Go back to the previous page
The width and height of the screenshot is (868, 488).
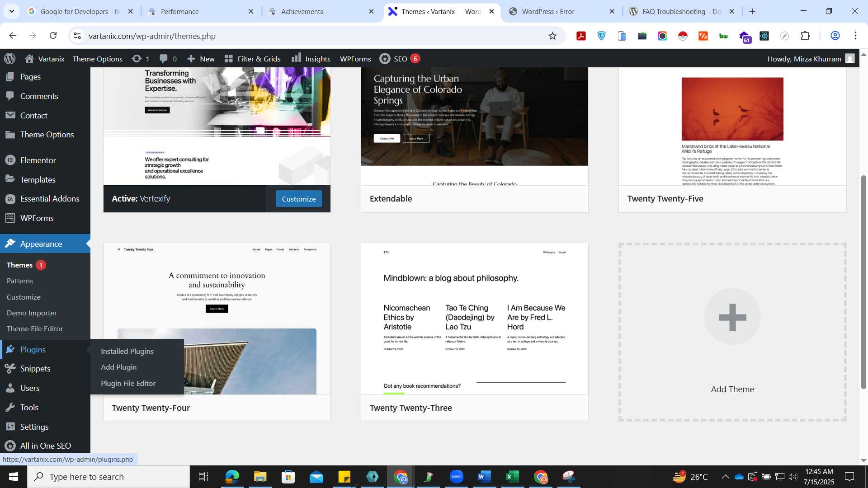click(x=13, y=36)
